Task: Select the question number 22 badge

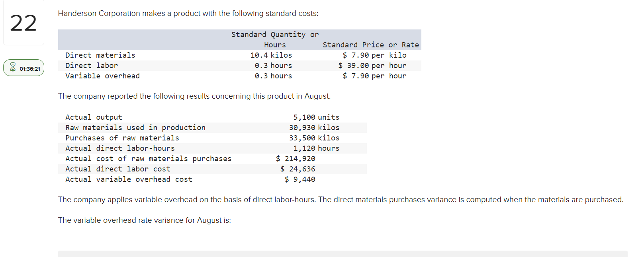Action: (x=23, y=23)
